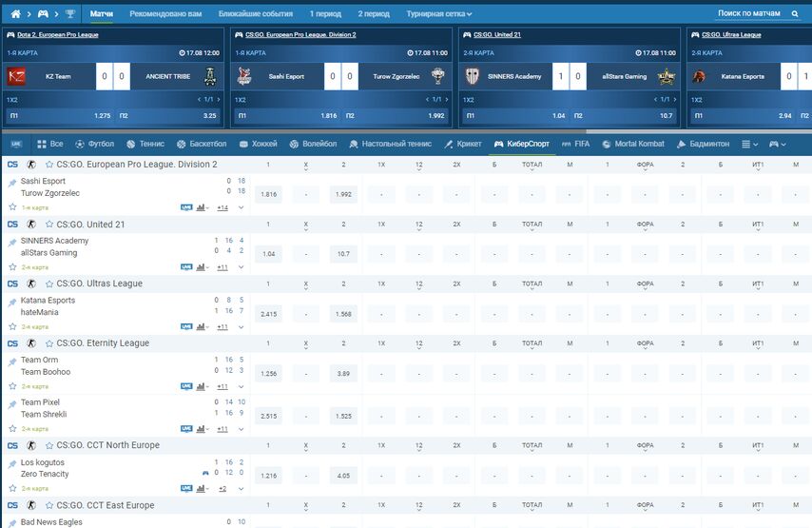Open the gamepad breadcrumb icon

click(x=43, y=14)
